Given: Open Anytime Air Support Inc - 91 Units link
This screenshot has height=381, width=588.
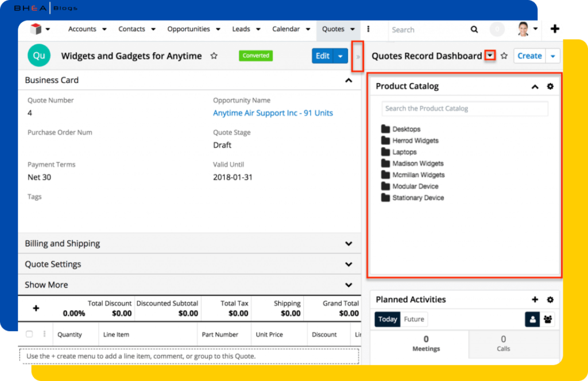Looking at the screenshot, I should coord(273,113).
